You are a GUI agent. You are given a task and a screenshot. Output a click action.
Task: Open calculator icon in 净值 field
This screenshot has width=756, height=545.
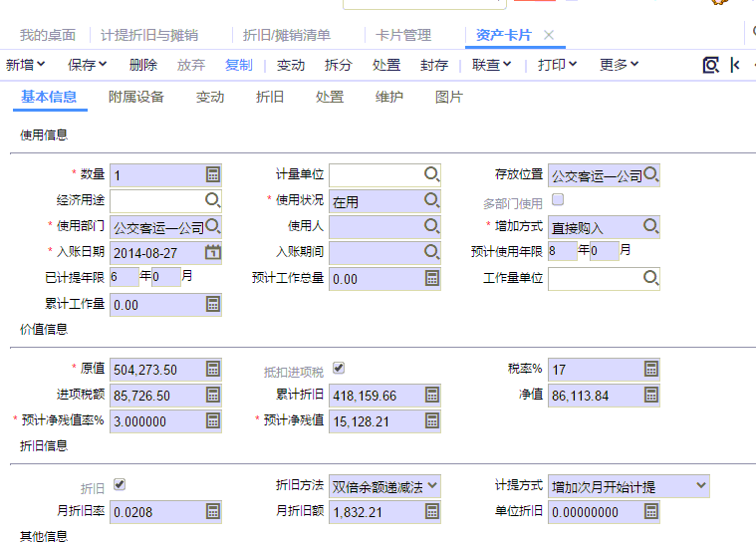coord(650,395)
